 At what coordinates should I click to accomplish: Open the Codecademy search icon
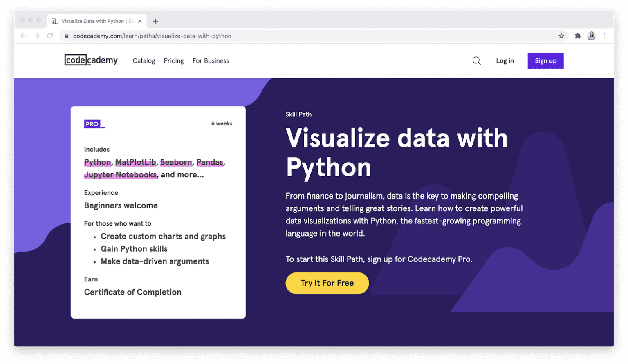click(476, 60)
